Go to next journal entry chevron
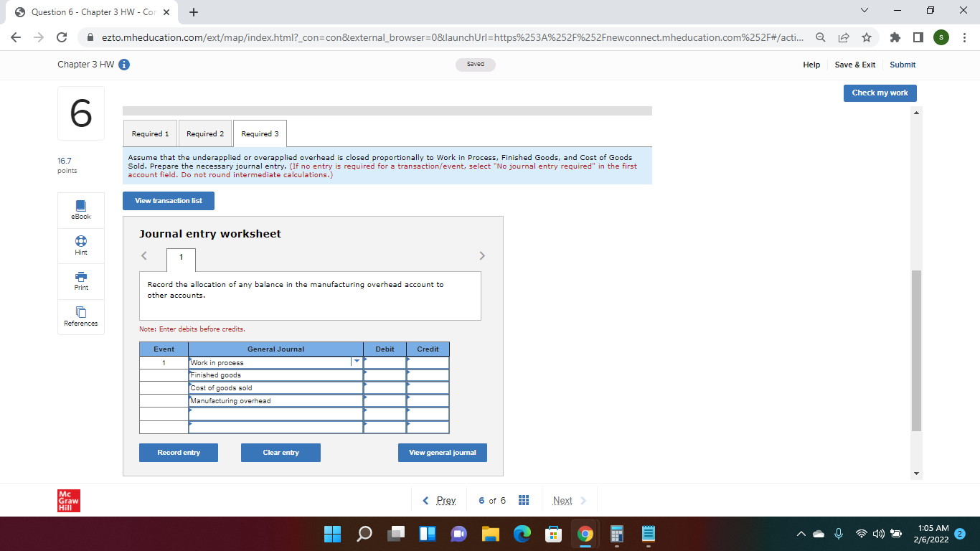The width and height of the screenshot is (980, 551). [x=481, y=255]
